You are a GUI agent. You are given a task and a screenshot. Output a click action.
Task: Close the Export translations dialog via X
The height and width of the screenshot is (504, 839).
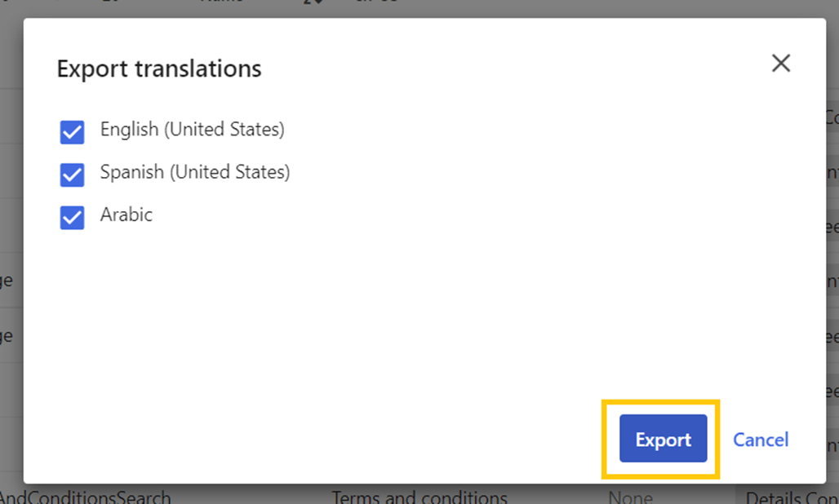(x=781, y=63)
